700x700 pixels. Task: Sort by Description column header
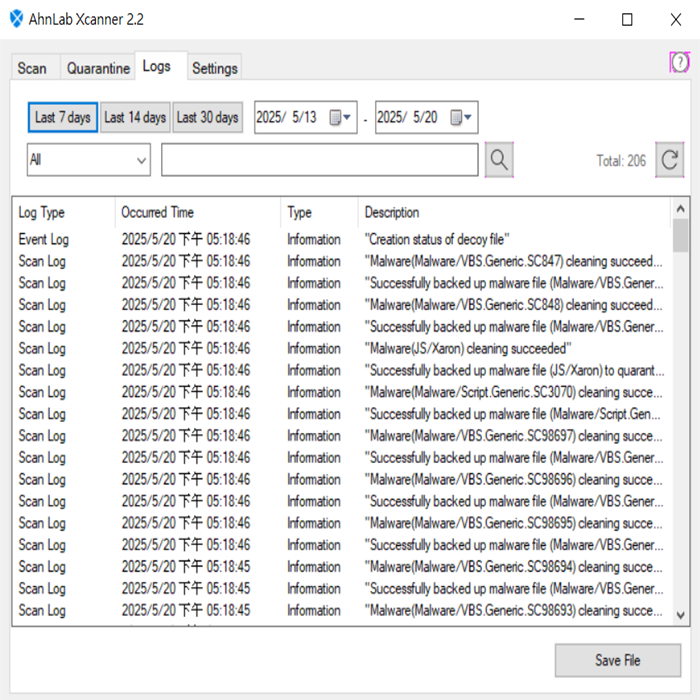(514, 212)
